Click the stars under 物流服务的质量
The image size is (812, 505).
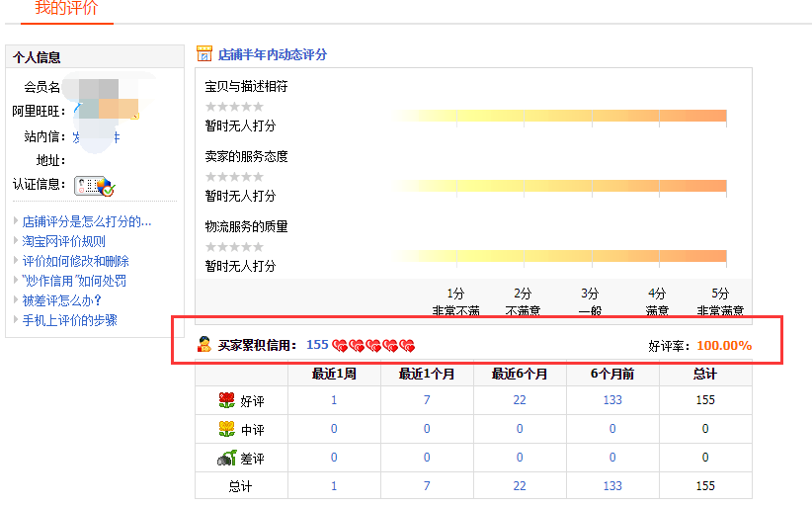click(x=234, y=247)
